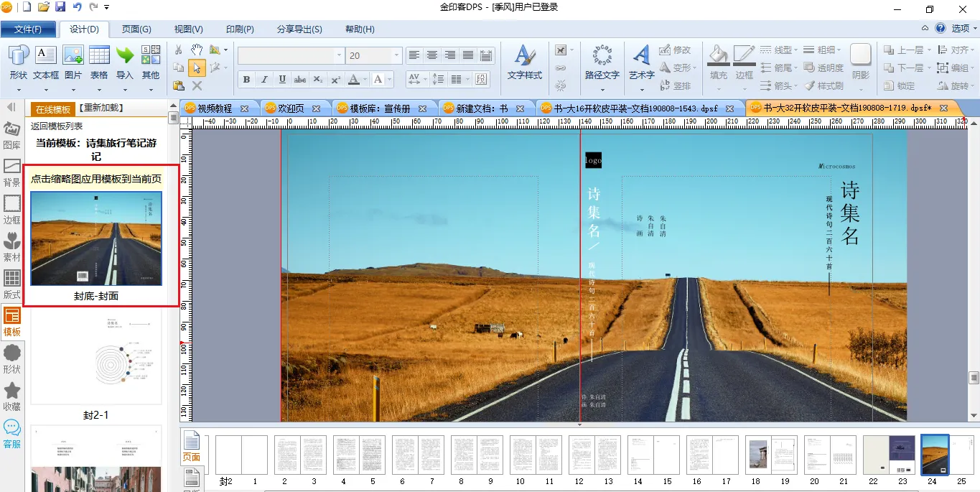Switch to the 页面(G) ribbon tab
980x492 pixels.
tap(136, 29)
